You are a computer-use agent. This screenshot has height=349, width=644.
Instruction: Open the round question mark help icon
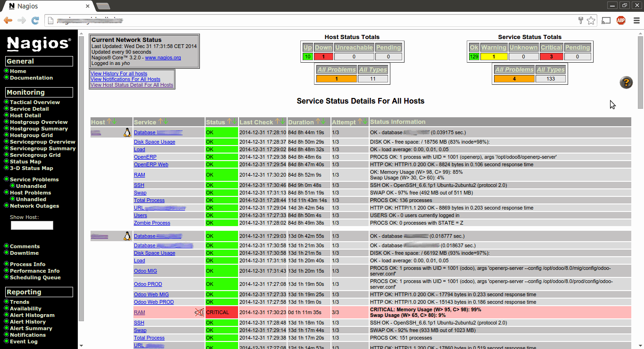point(626,82)
